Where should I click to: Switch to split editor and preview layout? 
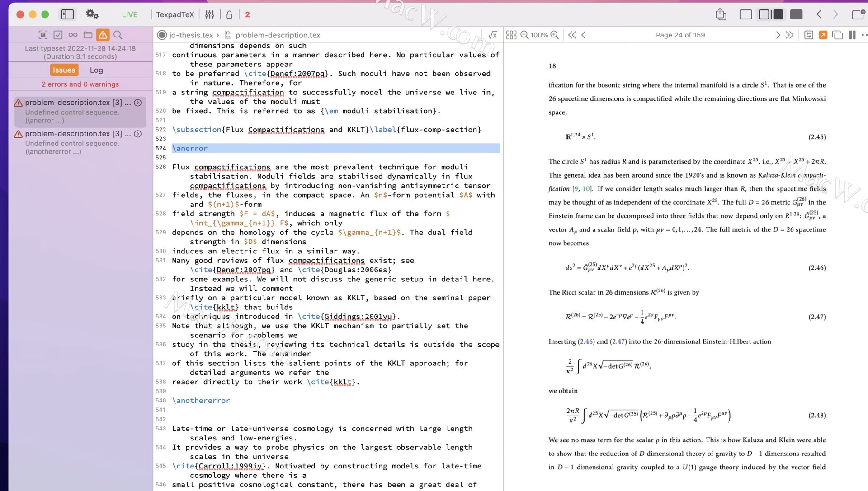[771, 14]
